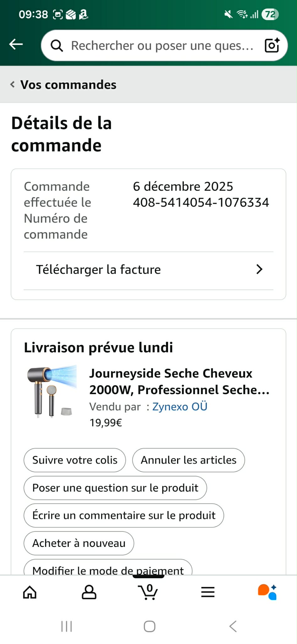Expand Télécharger la facture chevron
This screenshot has height=644, width=297.
[x=259, y=269]
